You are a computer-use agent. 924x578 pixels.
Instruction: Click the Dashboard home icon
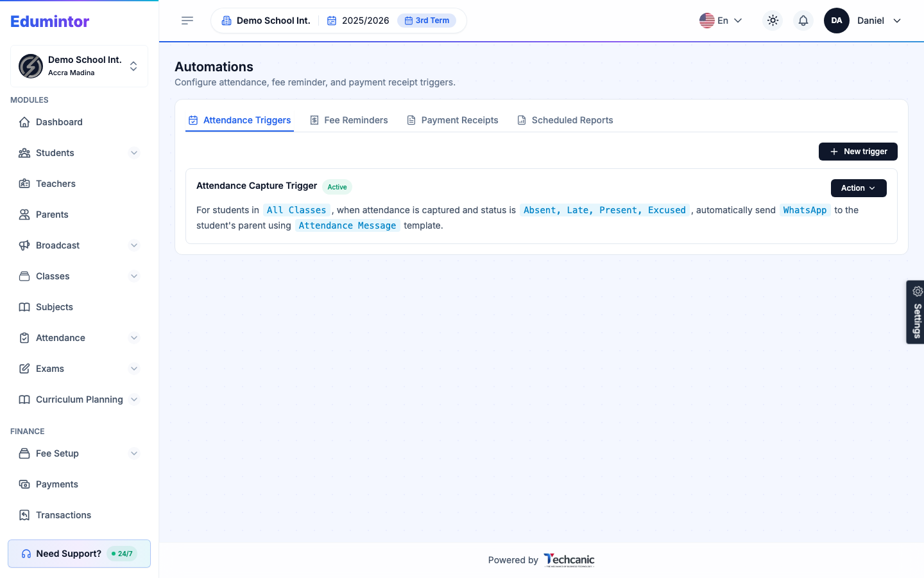[24, 122]
